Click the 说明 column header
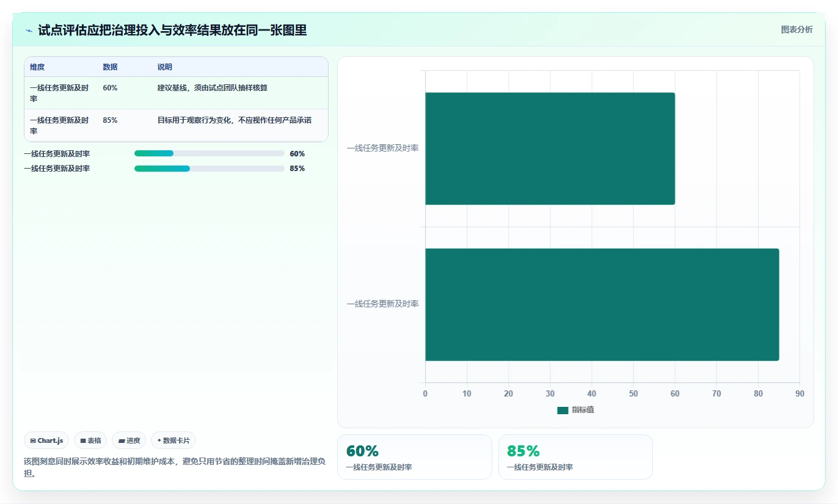838x504 pixels. click(x=165, y=67)
